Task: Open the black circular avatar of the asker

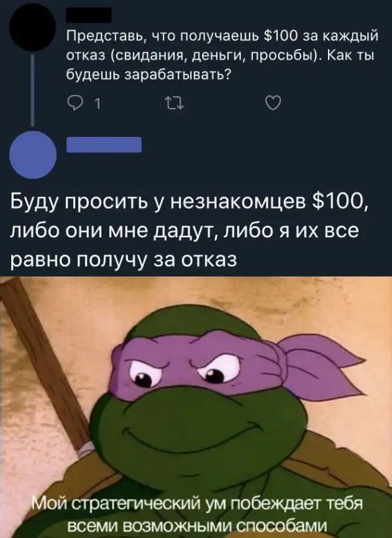Action: 33,29
